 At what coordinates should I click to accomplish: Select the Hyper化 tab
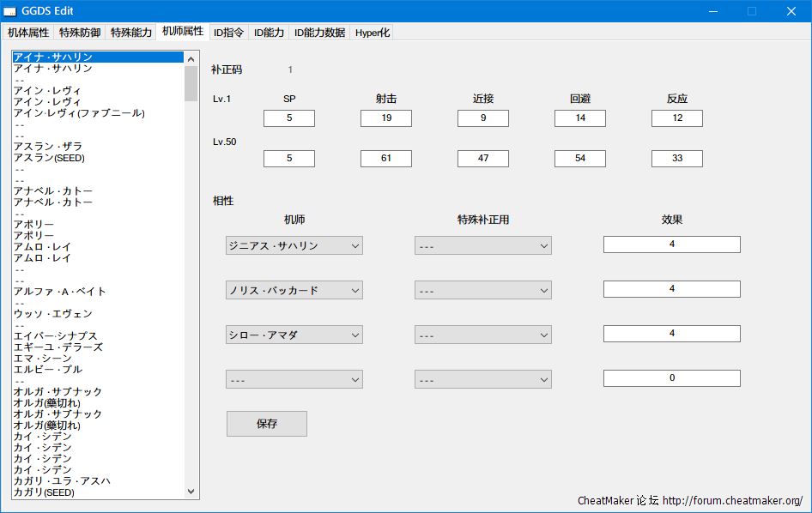pyautogui.click(x=373, y=33)
